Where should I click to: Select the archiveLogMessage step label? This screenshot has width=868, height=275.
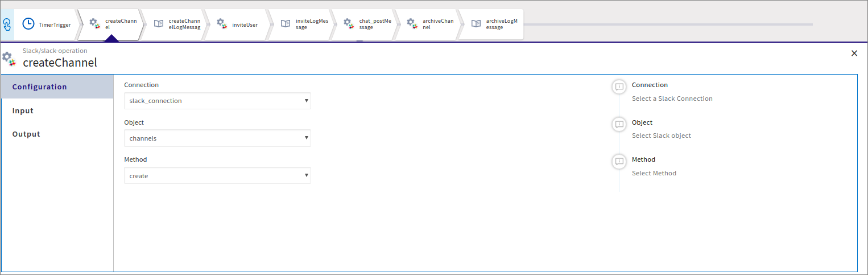pyautogui.click(x=502, y=24)
